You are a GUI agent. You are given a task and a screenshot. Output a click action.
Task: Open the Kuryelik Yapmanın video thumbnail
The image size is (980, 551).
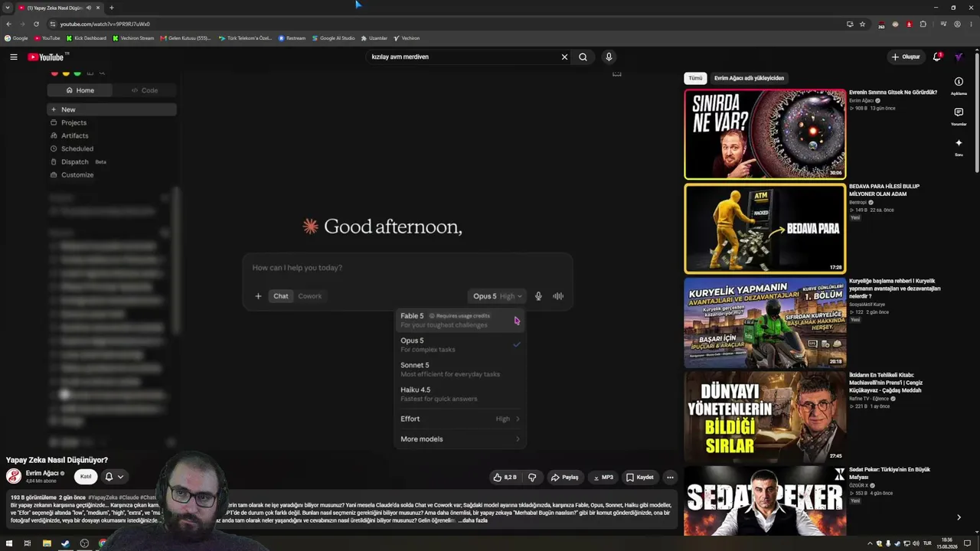tap(765, 322)
